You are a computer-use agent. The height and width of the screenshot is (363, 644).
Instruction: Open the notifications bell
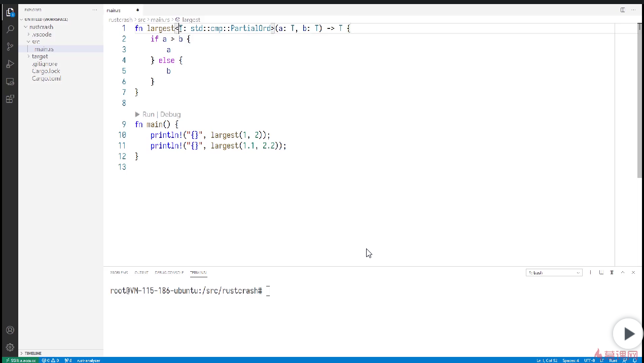click(635, 360)
